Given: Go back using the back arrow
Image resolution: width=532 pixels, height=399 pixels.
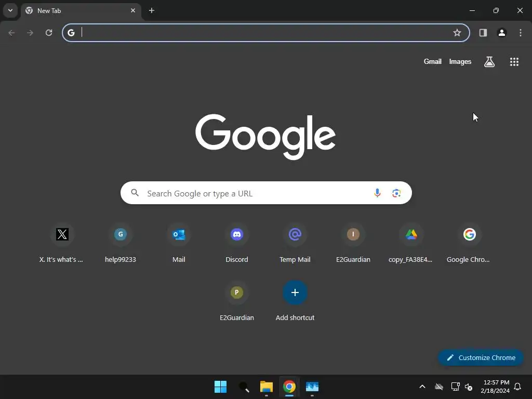Looking at the screenshot, I should 11,33.
